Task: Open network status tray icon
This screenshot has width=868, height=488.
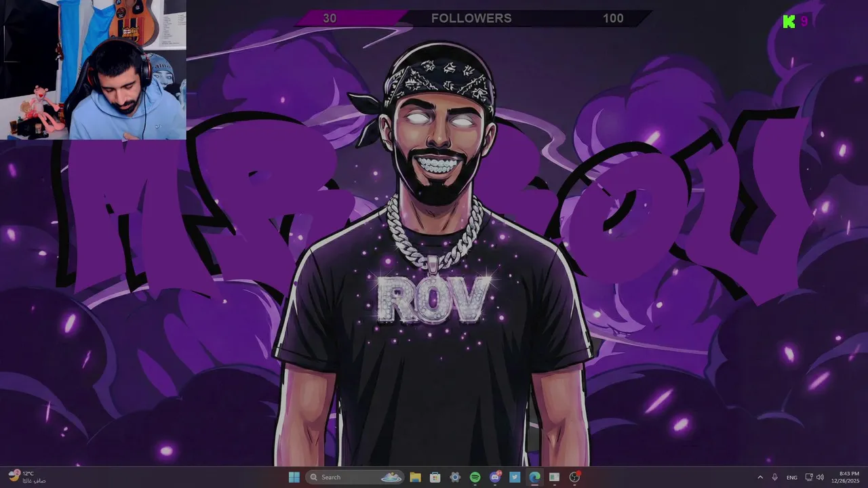Action: (809, 477)
